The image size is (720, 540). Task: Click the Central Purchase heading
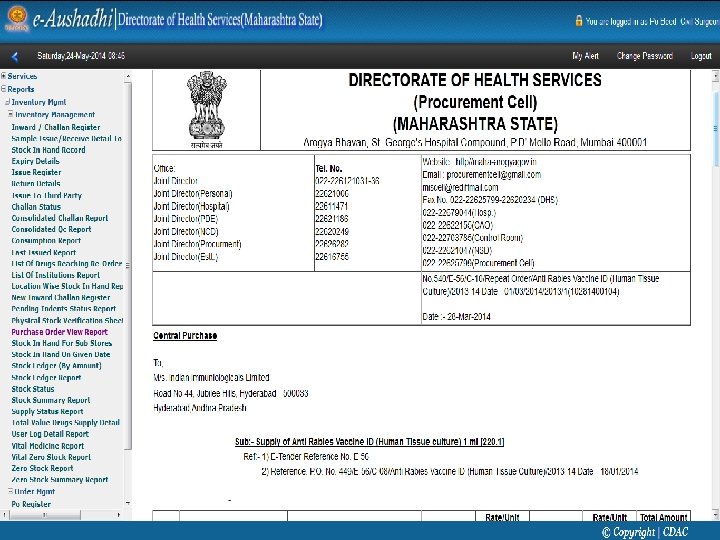coord(185,336)
